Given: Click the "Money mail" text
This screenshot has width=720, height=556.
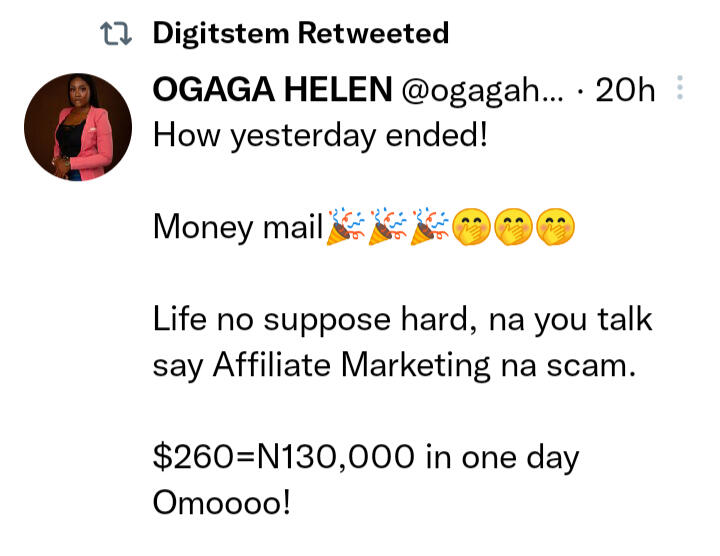Looking at the screenshot, I should [x=239, y=229].
